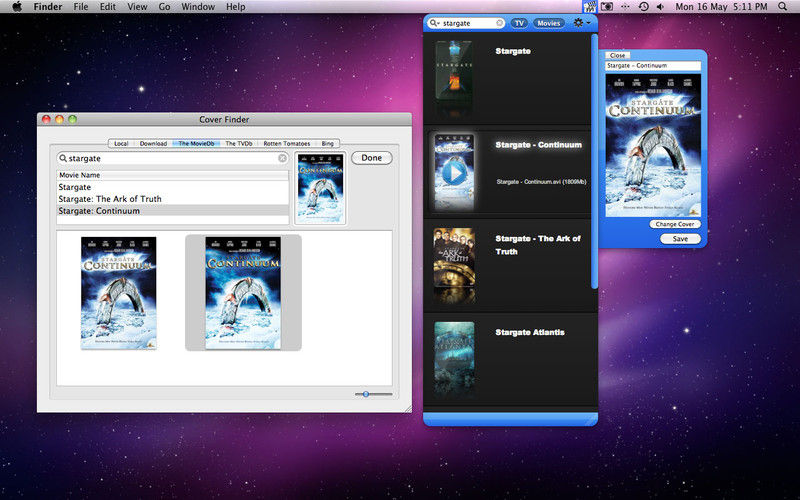Select Stargate: The Ark of Truth row

[172, 199]
